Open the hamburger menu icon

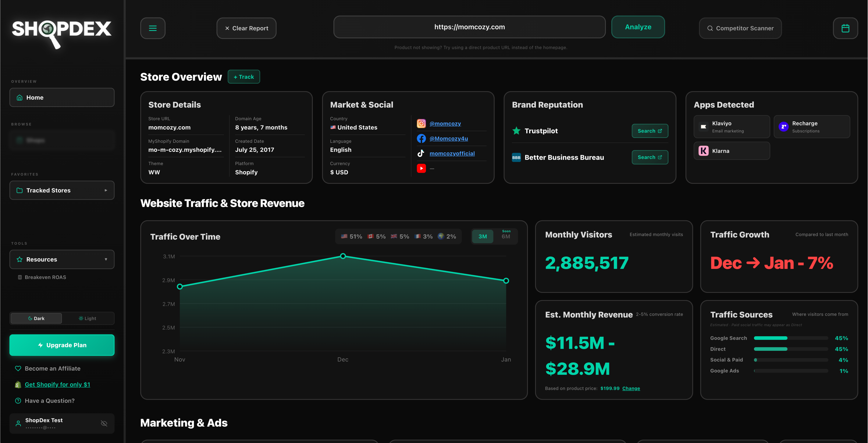[x=153, y=28]
